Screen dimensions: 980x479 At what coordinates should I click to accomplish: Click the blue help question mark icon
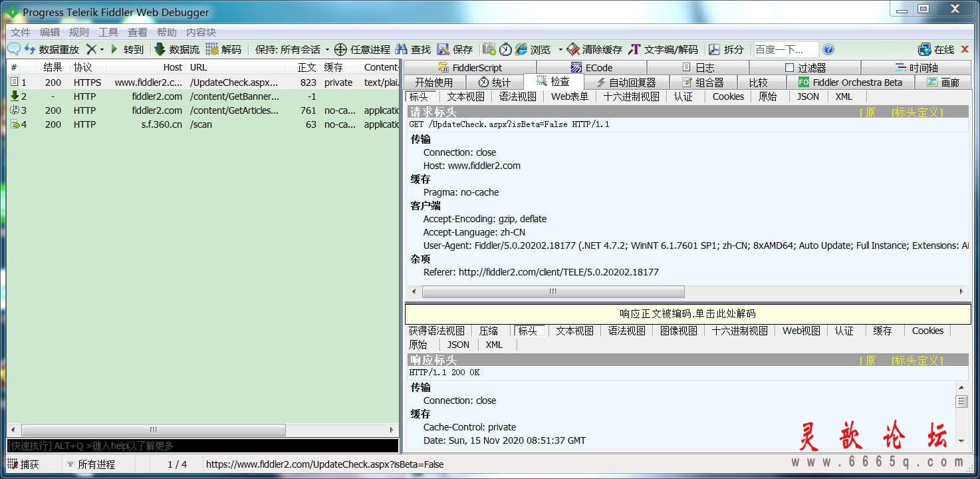[x=828, y=49]
